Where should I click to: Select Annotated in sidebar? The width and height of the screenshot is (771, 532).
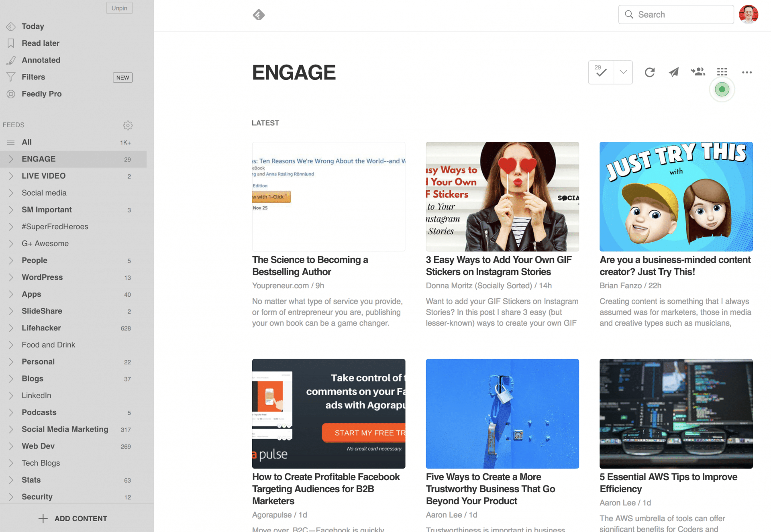[x=41, y=60]
